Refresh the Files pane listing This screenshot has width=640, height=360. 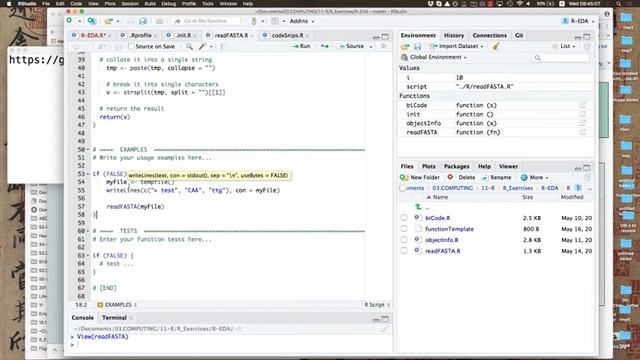point(587,178)
